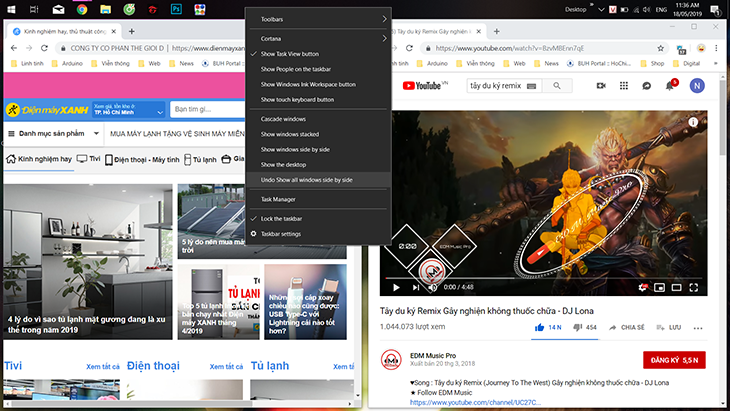Image resolution: width=730 pixels, height=411 pixels.
Task: Open Task View from the taskbar
Action: click(x=34, y=9)
